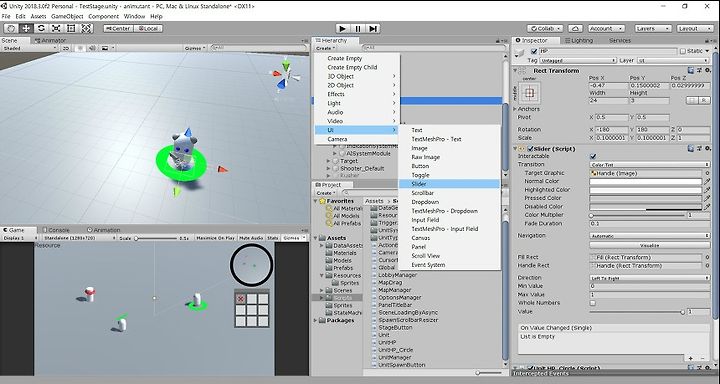Toggle the HP object active checkbox
The width and height of the screenshot is (720, 384).
pos(534,51)
